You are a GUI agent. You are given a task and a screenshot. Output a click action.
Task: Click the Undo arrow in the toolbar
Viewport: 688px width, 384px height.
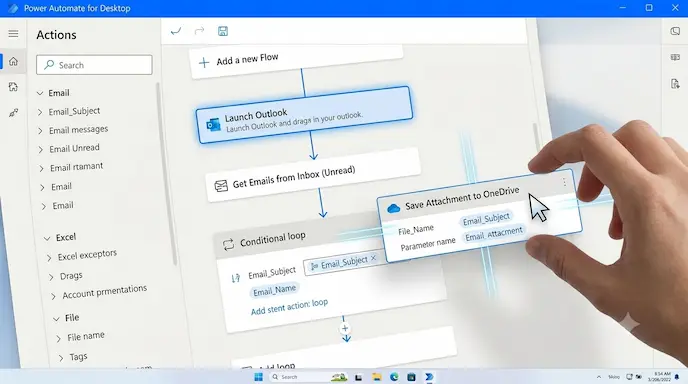click(176, 31)
